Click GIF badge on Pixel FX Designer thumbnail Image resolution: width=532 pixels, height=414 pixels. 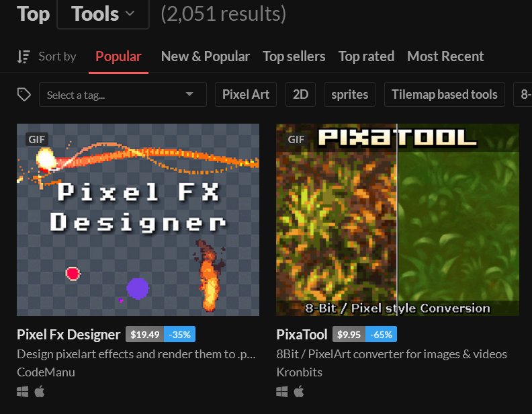click(37, 139)
